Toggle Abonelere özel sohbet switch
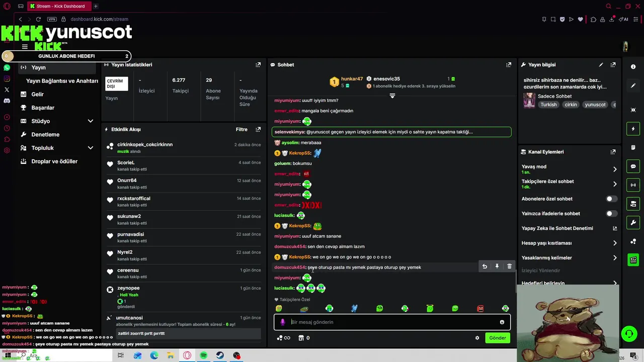644x362 pixels. click(x=611, y=199)
